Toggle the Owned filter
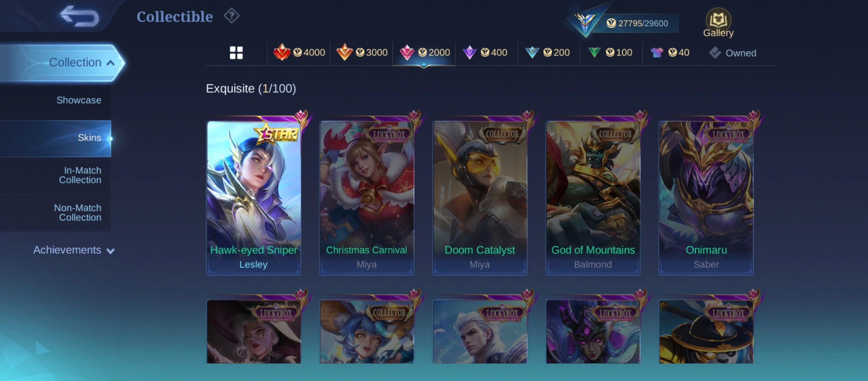The width and height of the screenshot is (868, 381). (x=733, y=53)
